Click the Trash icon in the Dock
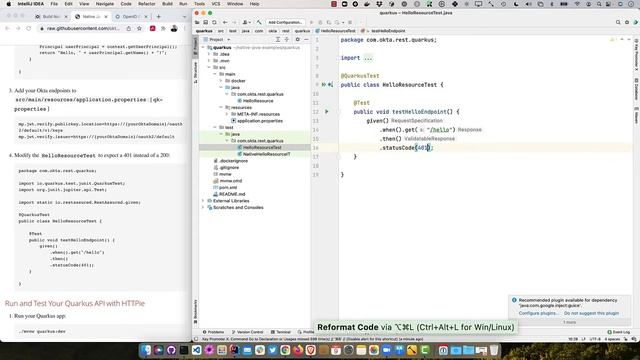This screenshot has height=360, width=640. coord(494,350)
